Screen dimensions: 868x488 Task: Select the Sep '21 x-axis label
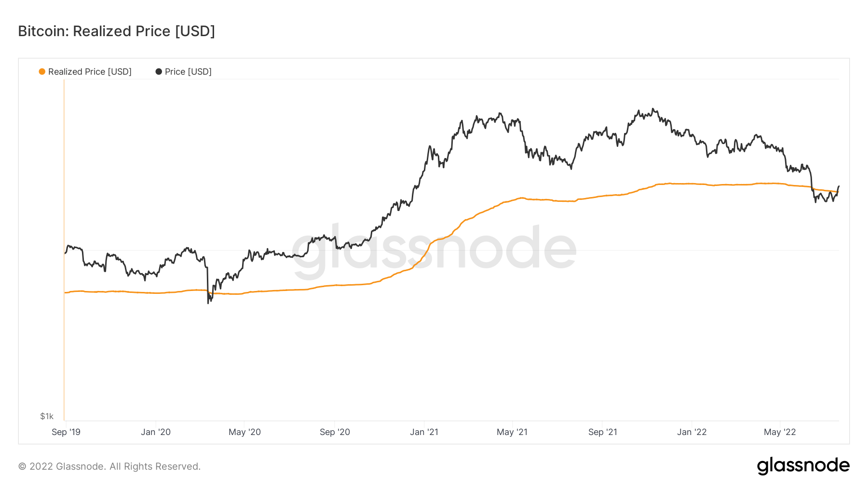pyautogui.click(x=603, y=432)
